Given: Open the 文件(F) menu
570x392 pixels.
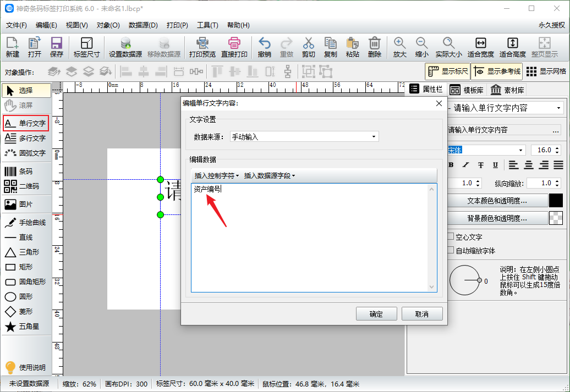Looking at the screenshot, I should click(x=17, y=25).
